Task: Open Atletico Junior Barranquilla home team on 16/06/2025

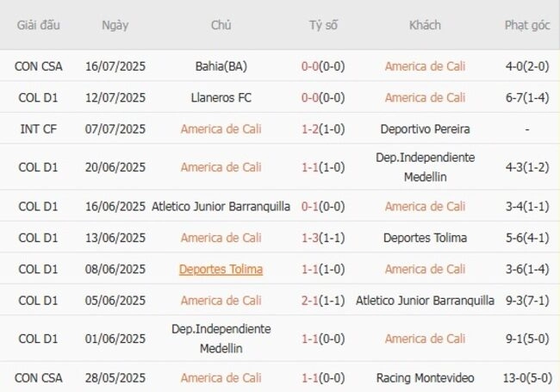Action: click(x=221, y=207)
